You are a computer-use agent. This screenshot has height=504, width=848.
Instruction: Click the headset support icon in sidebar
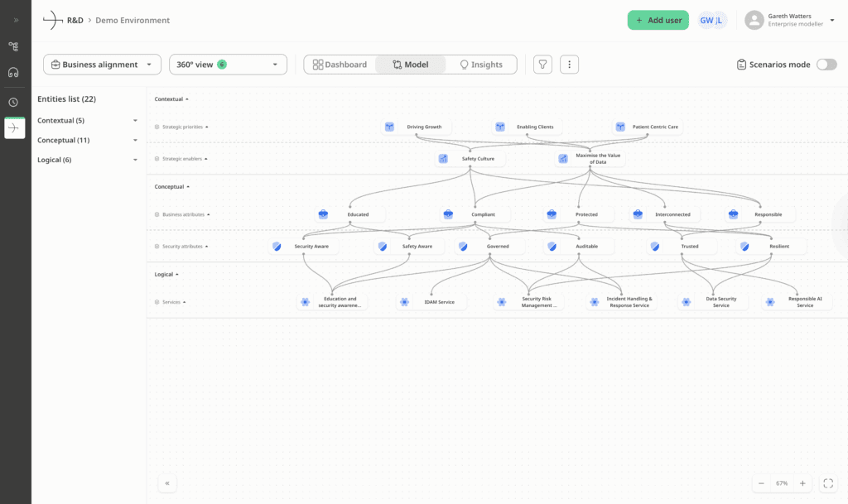(13, 72)
